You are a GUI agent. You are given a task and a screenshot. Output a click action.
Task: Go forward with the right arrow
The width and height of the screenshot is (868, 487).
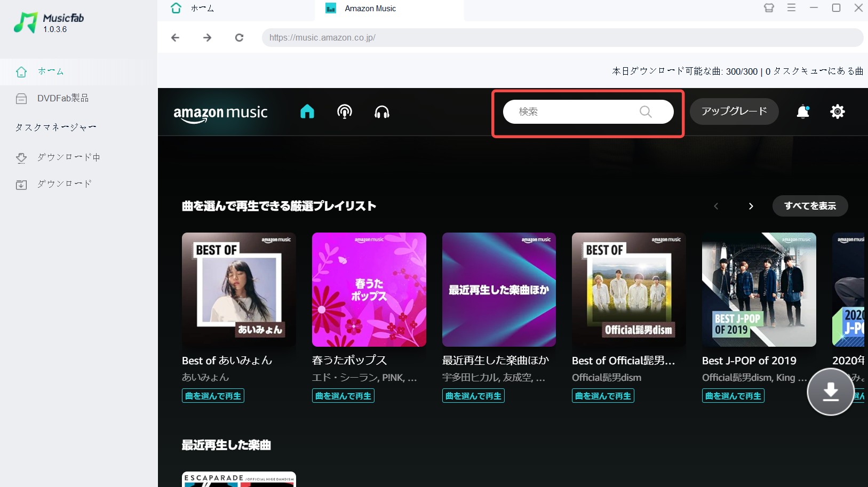207,37
